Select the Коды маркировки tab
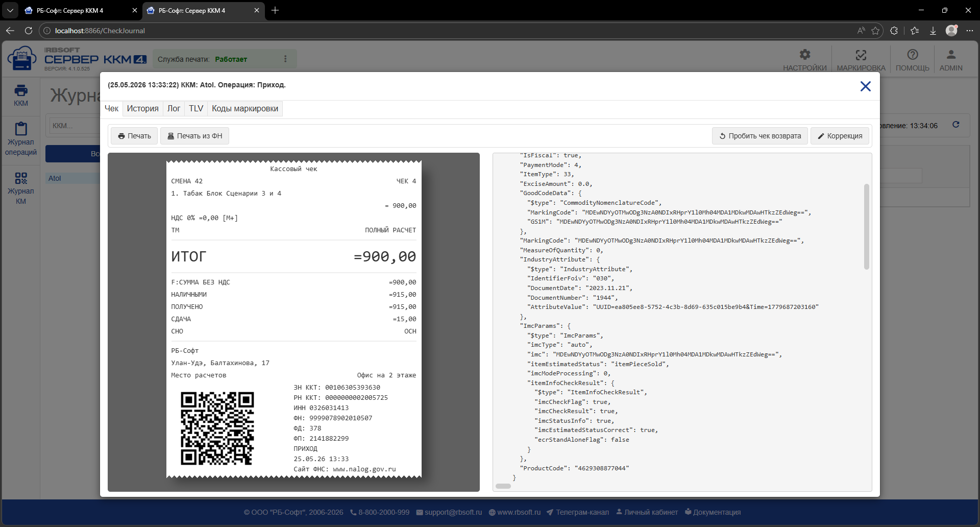Screen dimensions: 980x527 click(x=245, y=109)
